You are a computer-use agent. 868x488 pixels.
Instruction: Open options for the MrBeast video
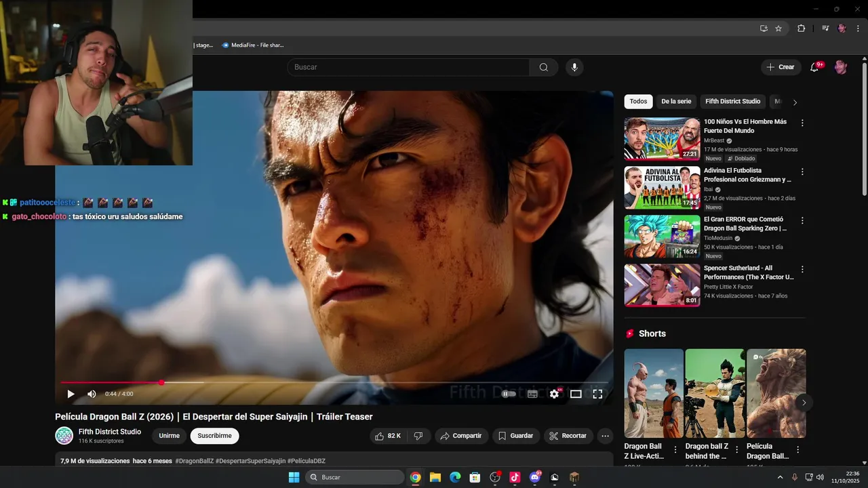[x=802, y=123]
